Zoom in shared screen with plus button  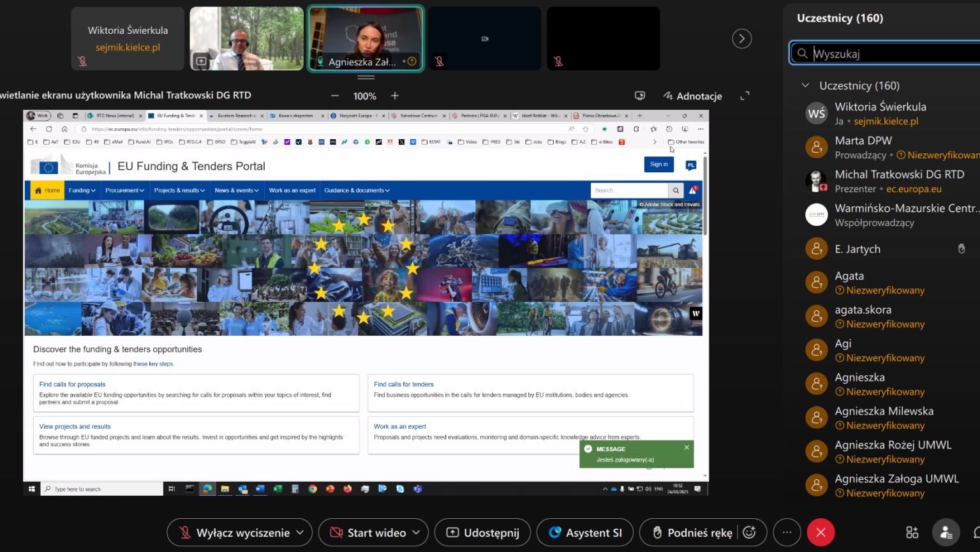tap(395, 96)
